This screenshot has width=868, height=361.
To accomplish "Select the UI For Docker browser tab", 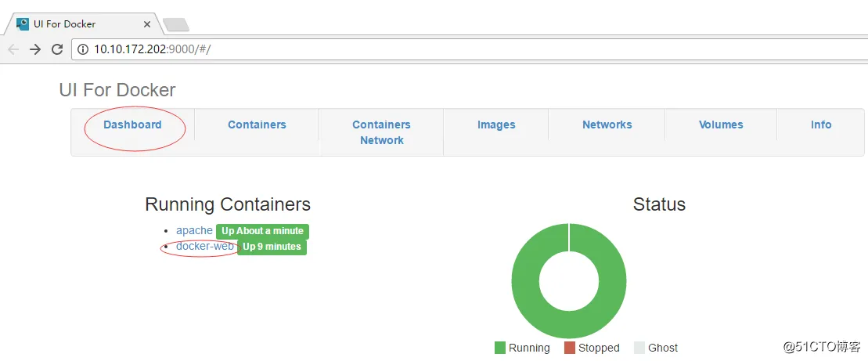I will [83, 23].
